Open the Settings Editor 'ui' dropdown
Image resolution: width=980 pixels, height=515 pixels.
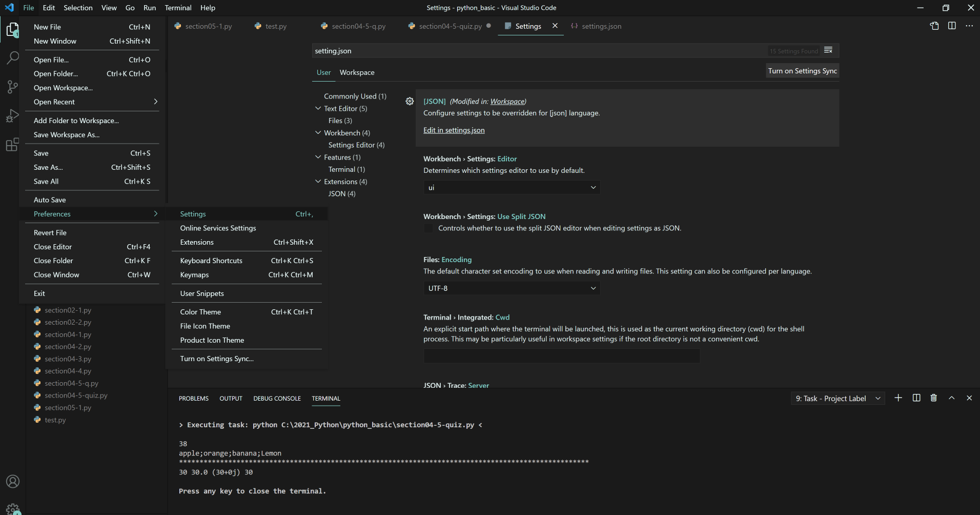(512, 188)
